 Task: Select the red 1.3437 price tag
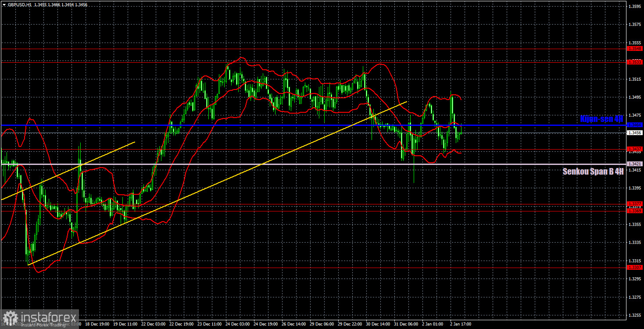click(x=635, y=149)
